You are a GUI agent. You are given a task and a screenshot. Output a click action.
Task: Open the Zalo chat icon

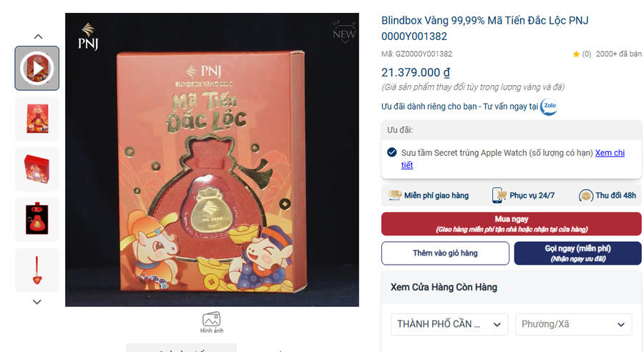tap(549, 107)
